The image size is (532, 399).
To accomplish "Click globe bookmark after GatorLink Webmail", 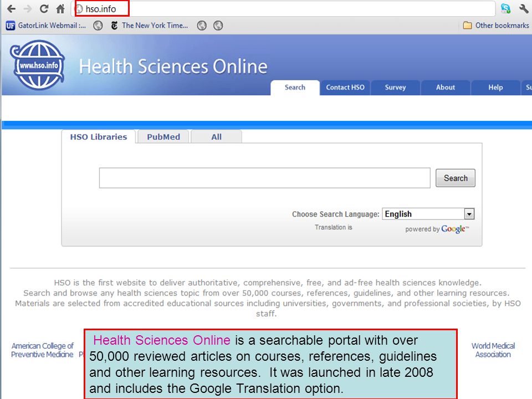I will click(x=98, y=25).
